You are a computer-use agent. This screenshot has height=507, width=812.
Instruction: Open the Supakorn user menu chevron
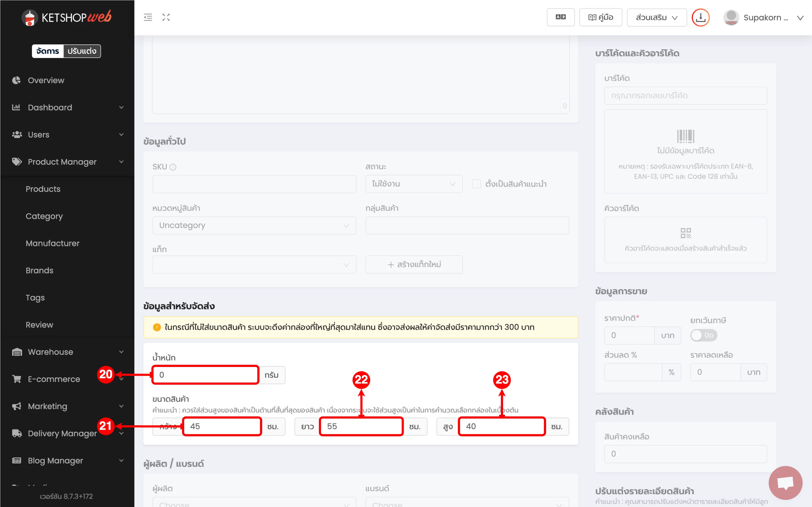(800, 18)
